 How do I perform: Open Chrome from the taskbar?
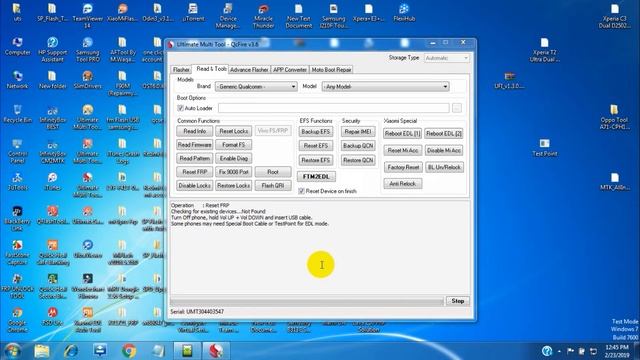pos(129,351)
